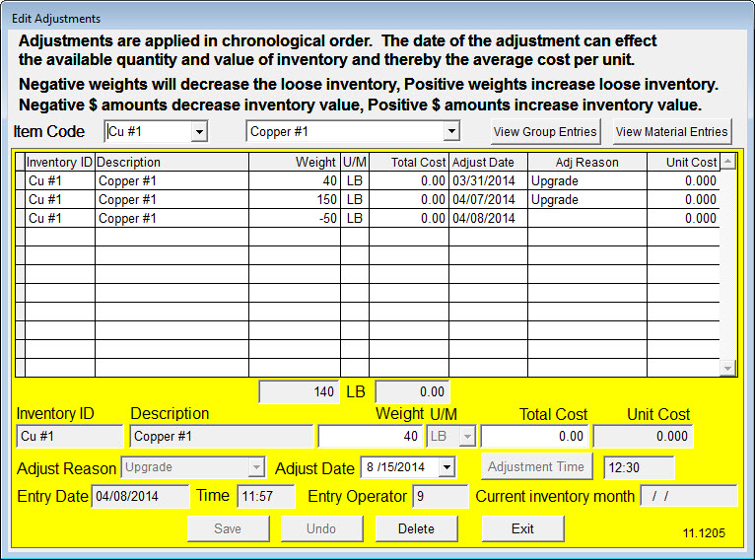Click the Description column header

172,163
